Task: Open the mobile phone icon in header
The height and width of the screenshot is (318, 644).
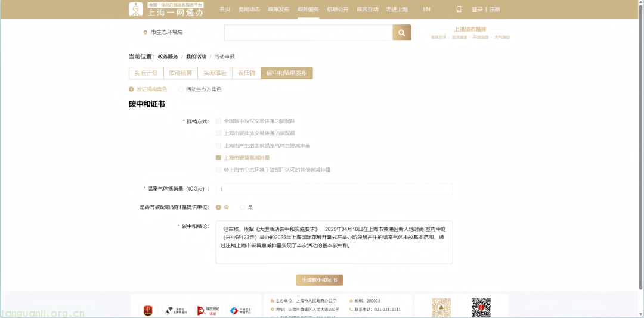Action: coord(459,9)
